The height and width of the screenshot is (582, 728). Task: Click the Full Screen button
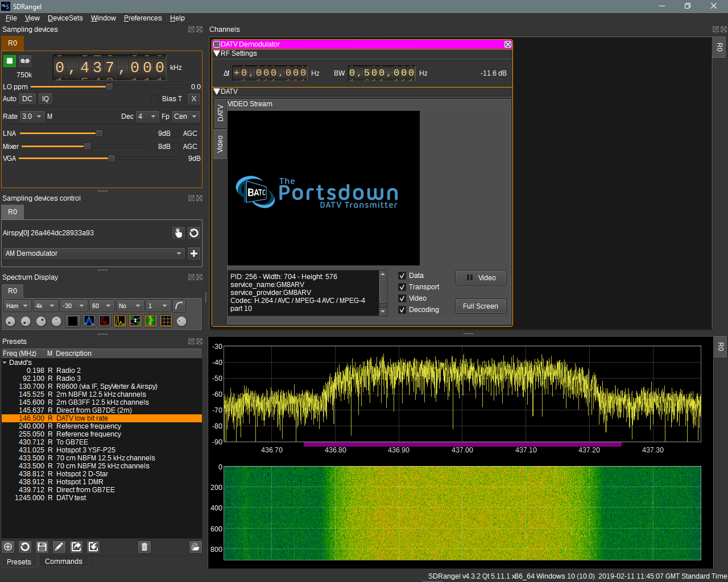(x=481, y=306)
